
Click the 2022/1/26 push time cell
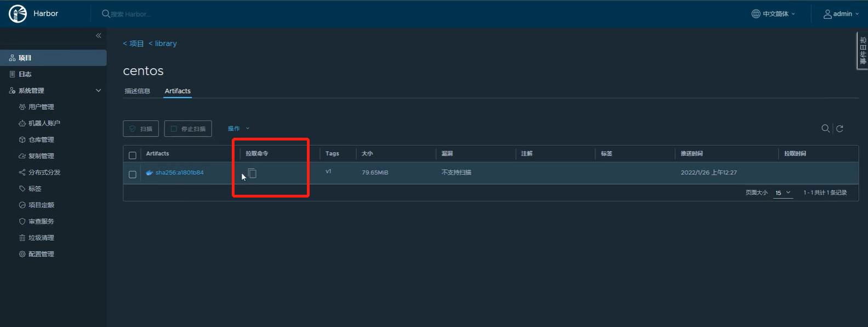coord(709,172)
